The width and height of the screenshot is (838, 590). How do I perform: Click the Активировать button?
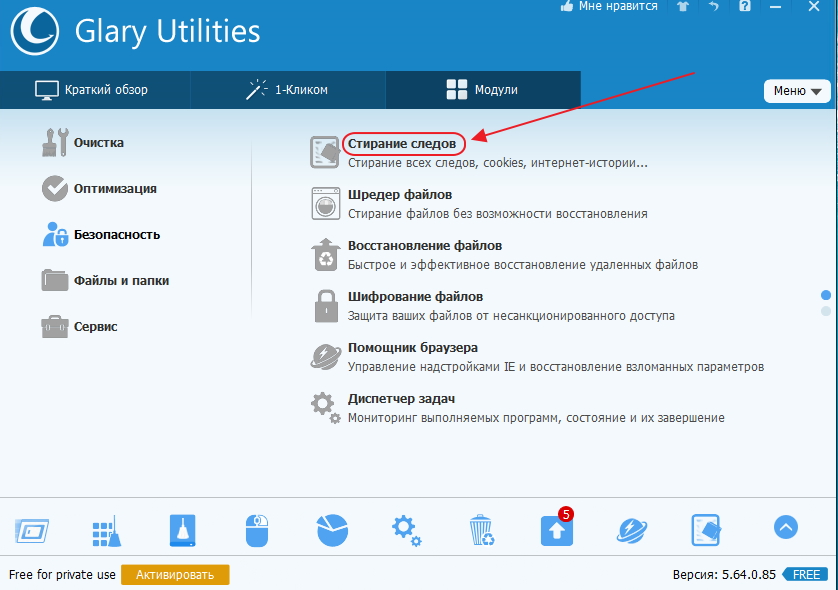[175, 575]
